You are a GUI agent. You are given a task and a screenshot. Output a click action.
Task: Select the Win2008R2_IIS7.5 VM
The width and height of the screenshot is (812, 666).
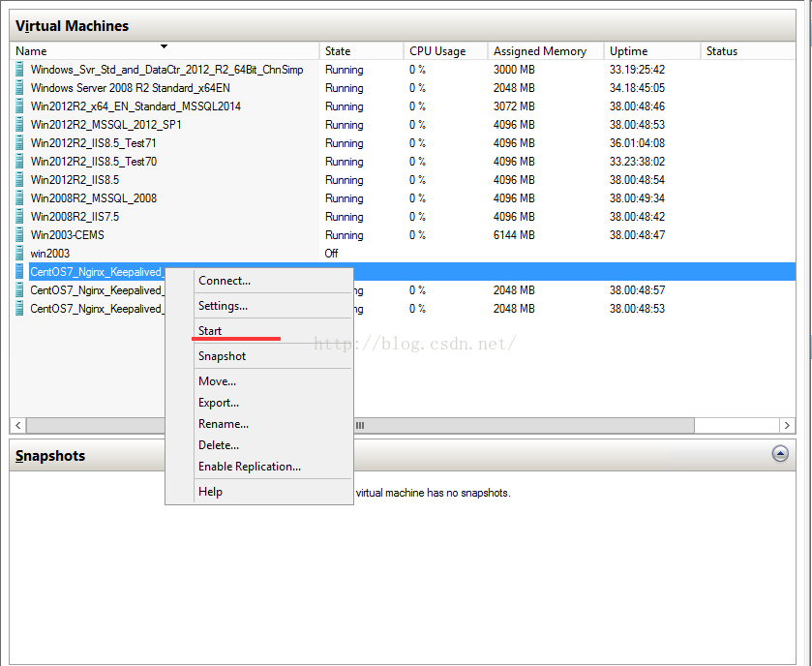coord(75,217)
